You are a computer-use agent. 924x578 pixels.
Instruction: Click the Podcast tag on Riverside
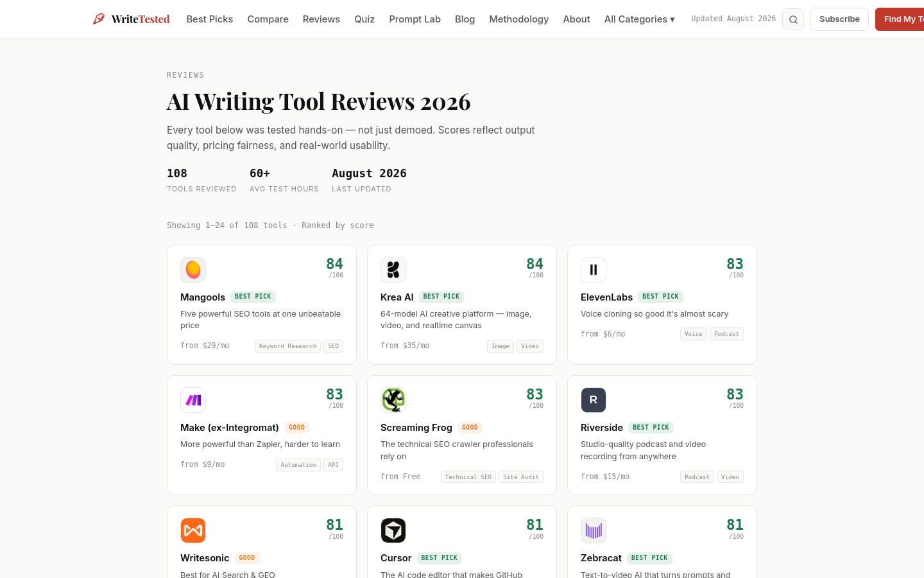[x=697, y=477]
